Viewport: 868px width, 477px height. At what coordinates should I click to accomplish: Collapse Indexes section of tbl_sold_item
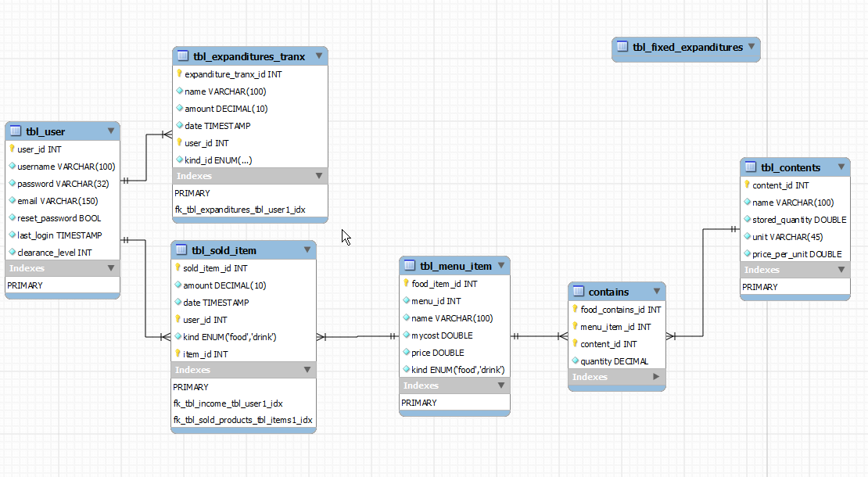[x=307, y=369]
